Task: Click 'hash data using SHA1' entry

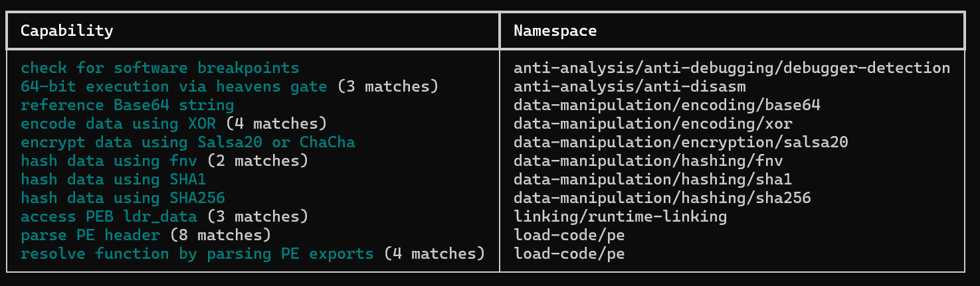Action: [114, 179]
